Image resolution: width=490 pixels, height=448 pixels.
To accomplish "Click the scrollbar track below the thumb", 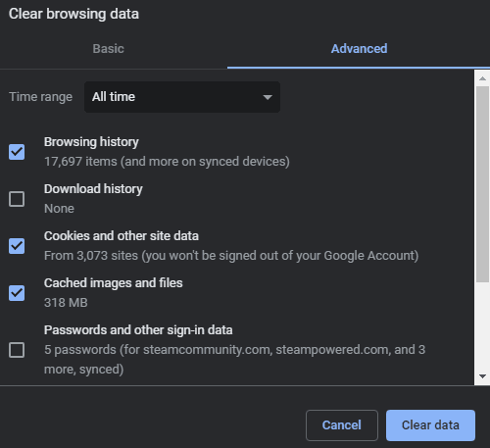I will 482,326.
